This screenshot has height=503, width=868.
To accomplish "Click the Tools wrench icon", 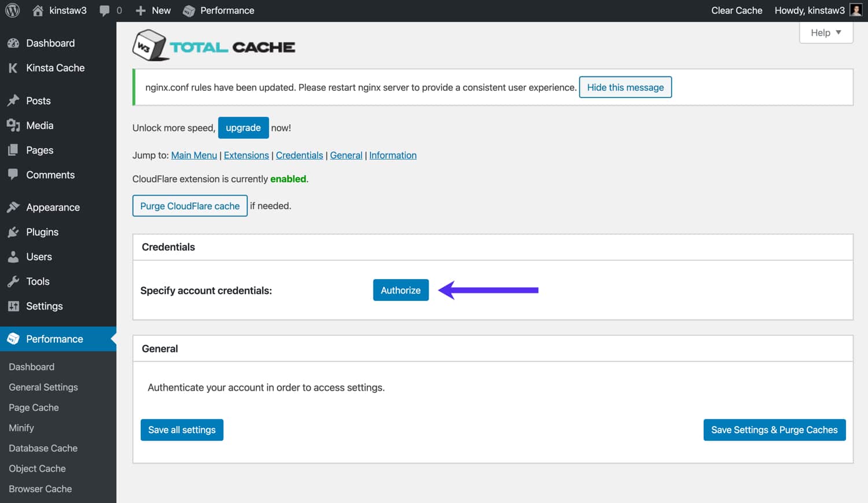I will tap(13, 281).
